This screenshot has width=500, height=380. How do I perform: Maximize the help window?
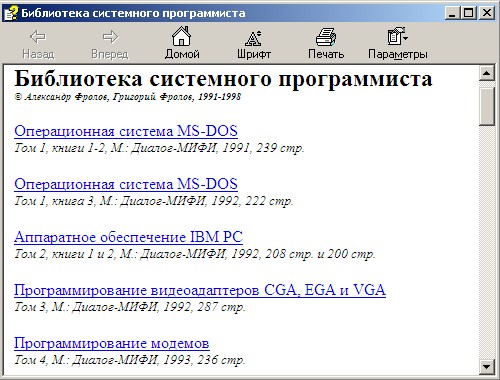469,13
